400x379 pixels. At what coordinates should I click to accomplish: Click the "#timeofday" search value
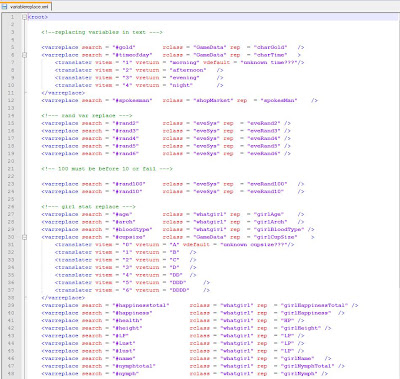[x=132, y=55]
